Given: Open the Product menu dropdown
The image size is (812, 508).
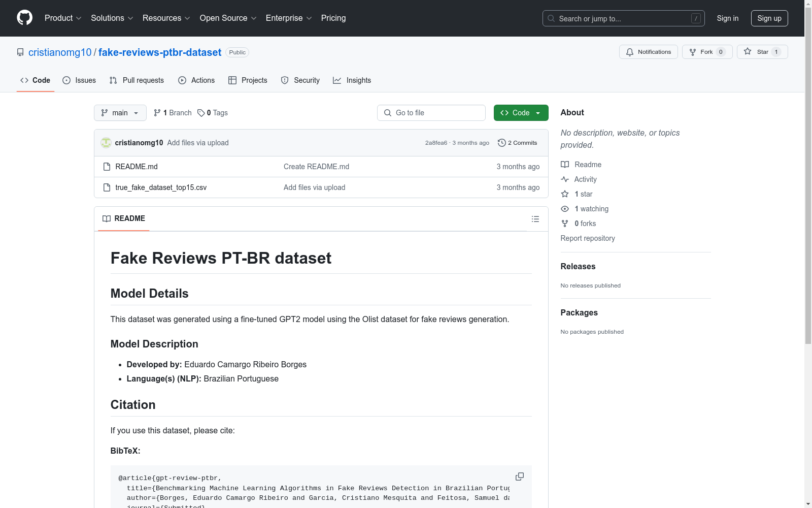Looking at the screenshot, I should [x=63, y=18].
